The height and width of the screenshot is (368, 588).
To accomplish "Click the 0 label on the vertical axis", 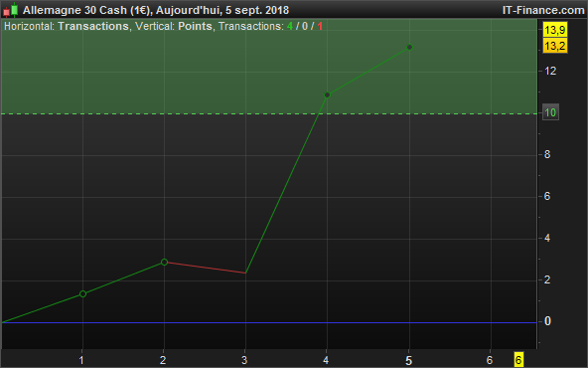I will [x=547, y=321].
